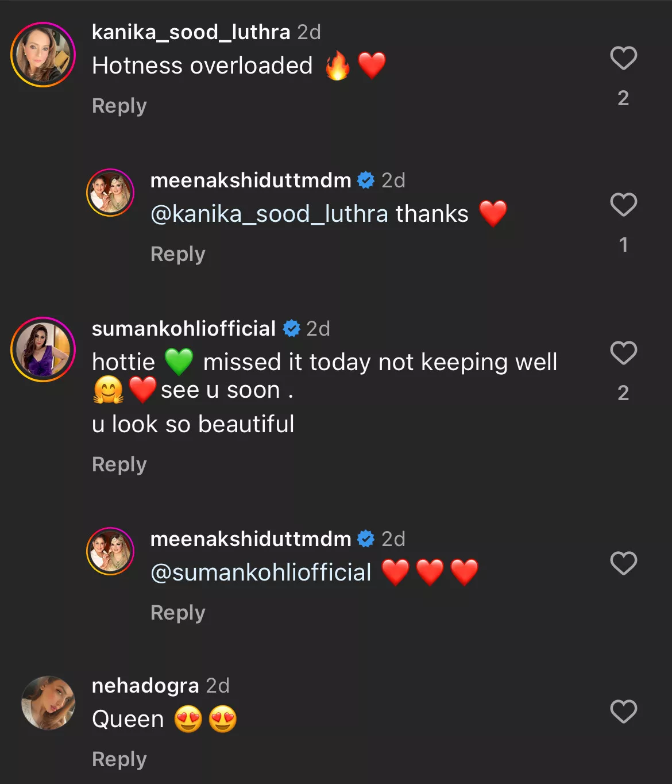Viewport: 672px width, 784px height.
Task: Tap heart on meenakshiduttmdm's three-hearts reply
Action: pyautogui.click(x=623, y=563)
